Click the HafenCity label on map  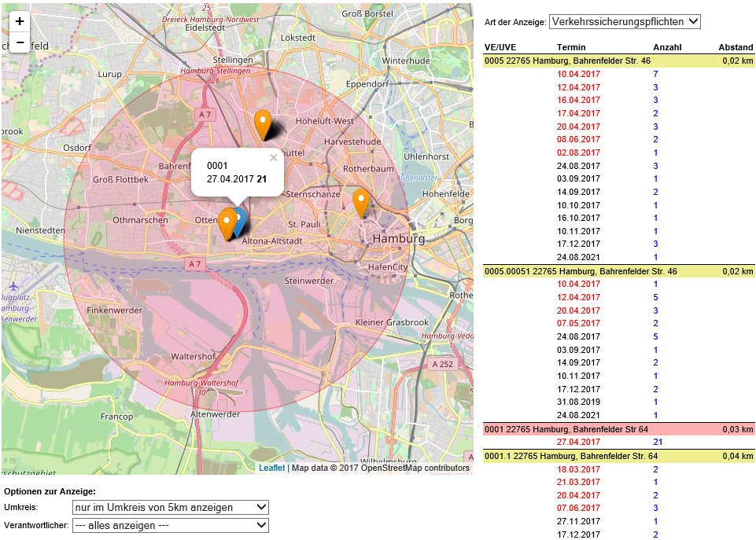388,267
